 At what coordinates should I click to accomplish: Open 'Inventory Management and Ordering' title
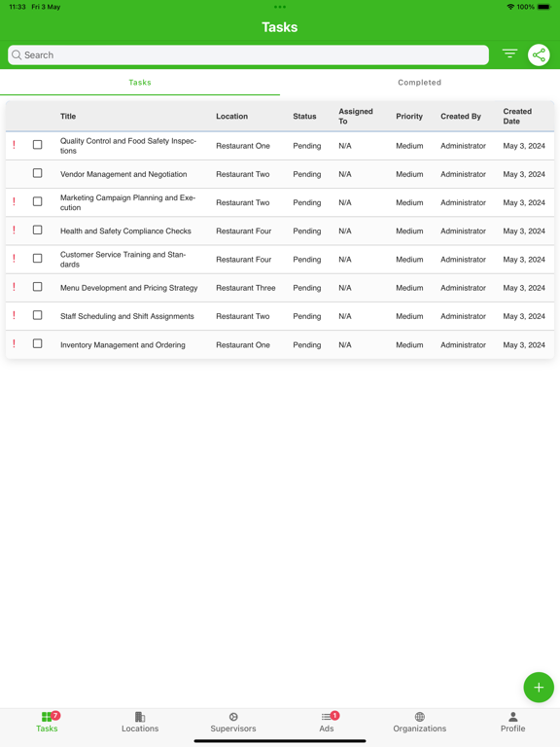point(122,345)
